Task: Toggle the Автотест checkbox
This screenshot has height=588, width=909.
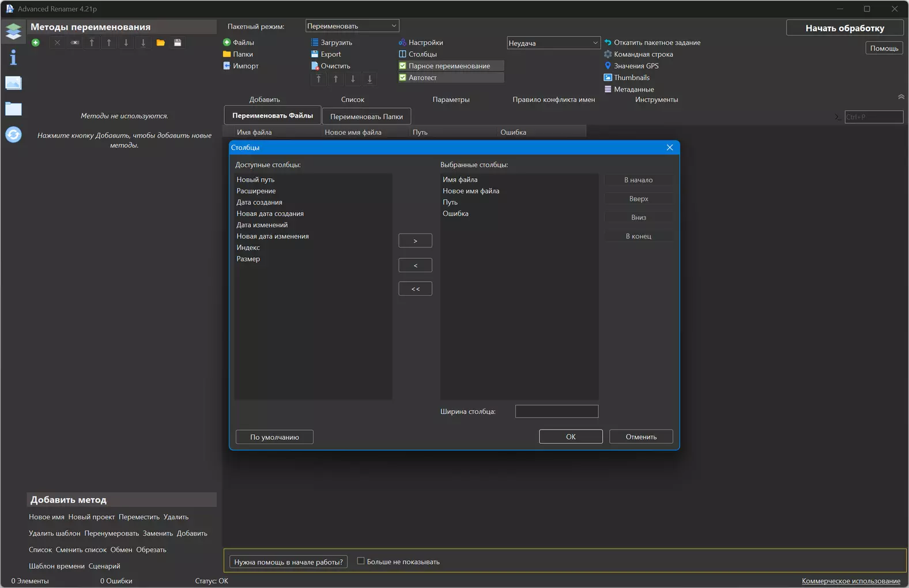Action: (403, 77)
